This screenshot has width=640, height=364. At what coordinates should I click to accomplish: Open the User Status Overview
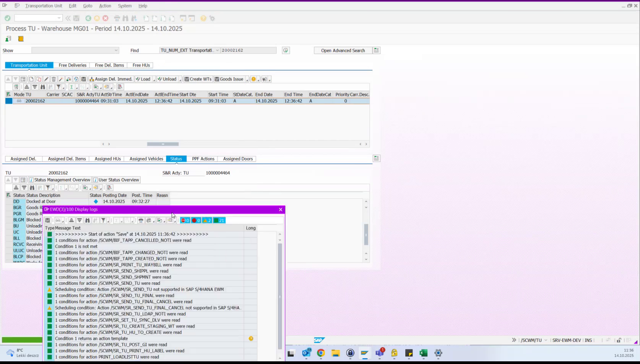tap(116, 180)
